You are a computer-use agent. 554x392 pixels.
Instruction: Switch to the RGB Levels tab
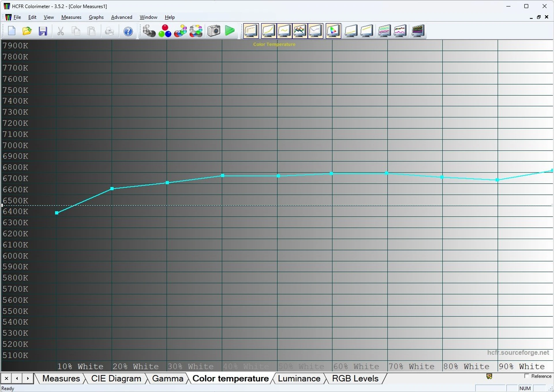point(355,378)
